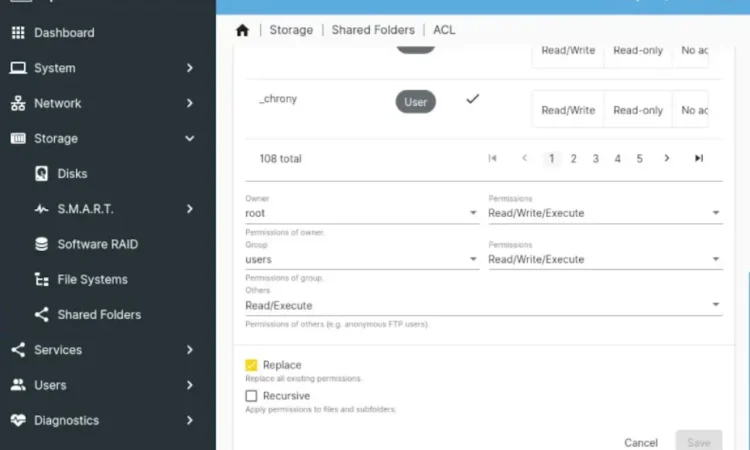Open the Owner dropdown showing root
750x450 pixels.
pos(362,213)
